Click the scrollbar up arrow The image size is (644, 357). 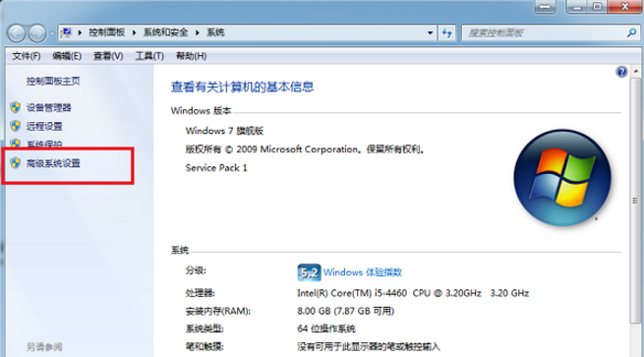click(x=635, y=71)
